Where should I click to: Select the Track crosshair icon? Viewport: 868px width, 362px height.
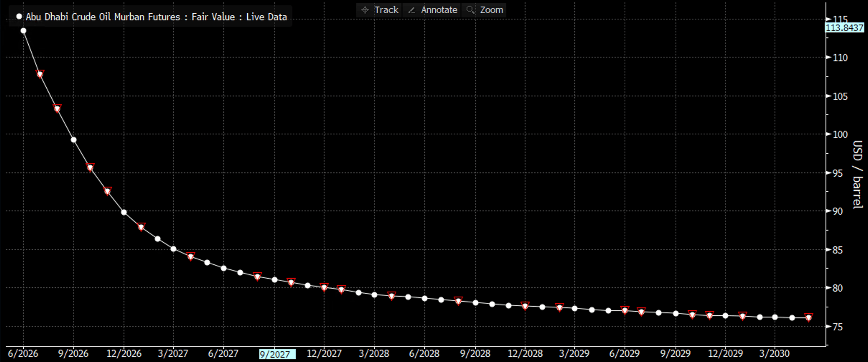pos(365,10)
